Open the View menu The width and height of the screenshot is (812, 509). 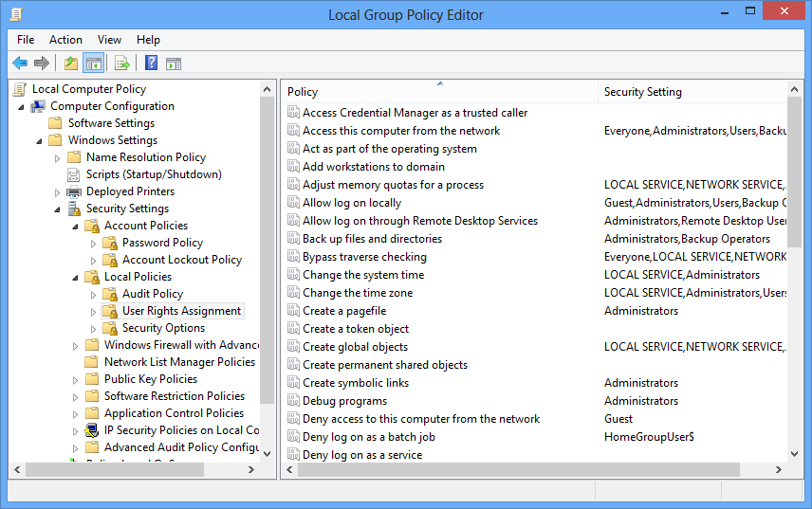109,40
